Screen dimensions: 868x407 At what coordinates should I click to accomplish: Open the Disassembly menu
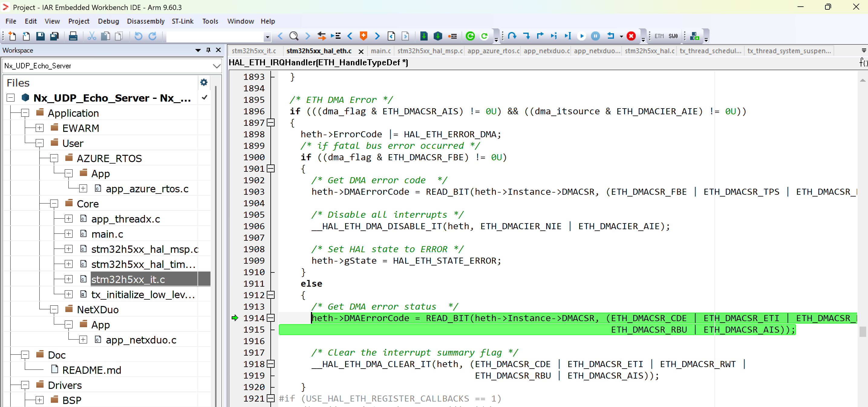click(145, 21)
